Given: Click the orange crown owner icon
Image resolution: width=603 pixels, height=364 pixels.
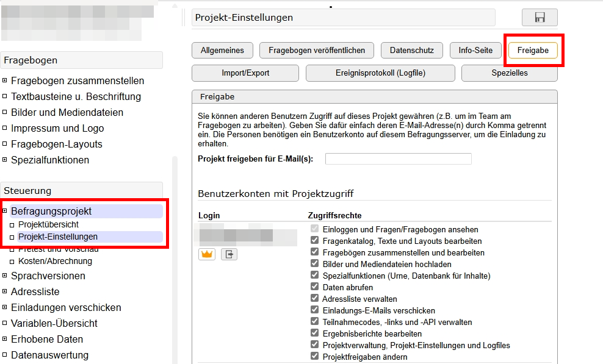Looking at the screenshot, I should (x=206, y=254).
